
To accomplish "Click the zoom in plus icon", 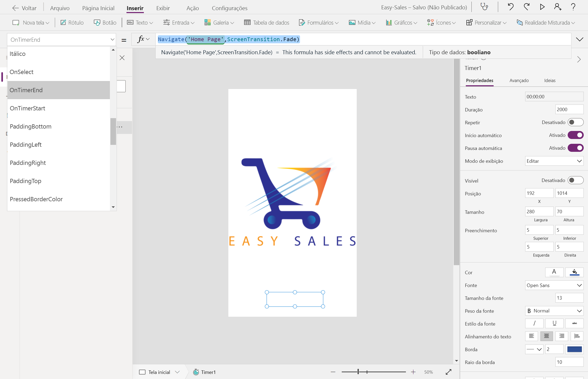I will point(413,372).
